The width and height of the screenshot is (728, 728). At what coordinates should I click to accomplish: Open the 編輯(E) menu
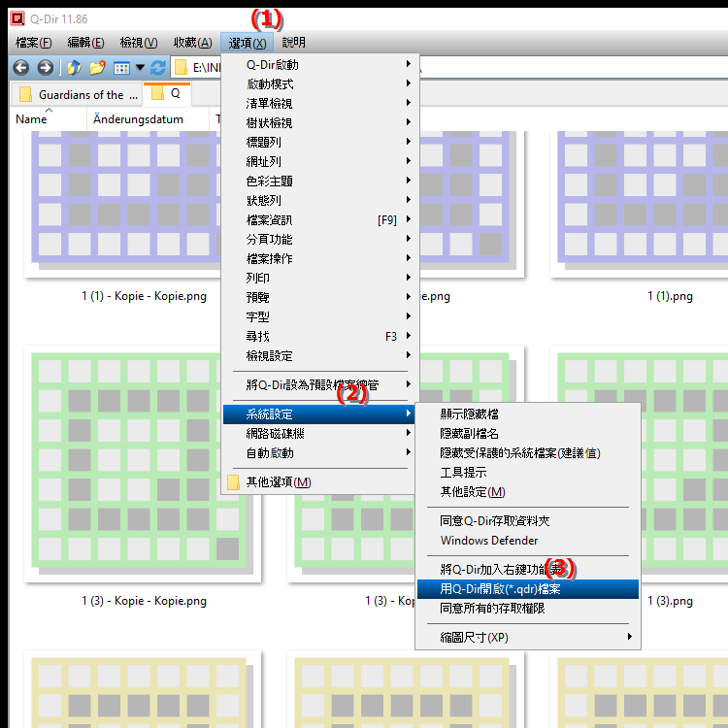pos(85,43)
